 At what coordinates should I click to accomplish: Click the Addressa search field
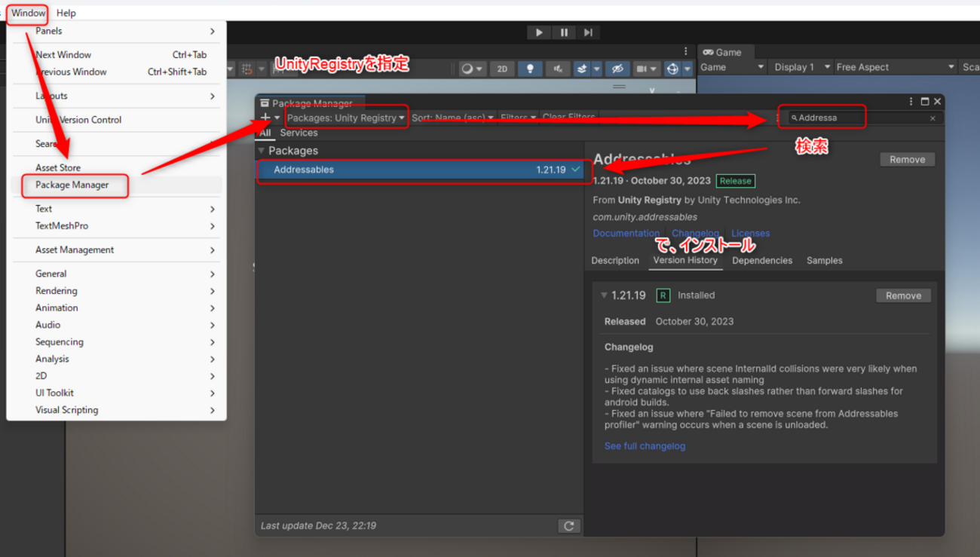click(x=822, y=117)
